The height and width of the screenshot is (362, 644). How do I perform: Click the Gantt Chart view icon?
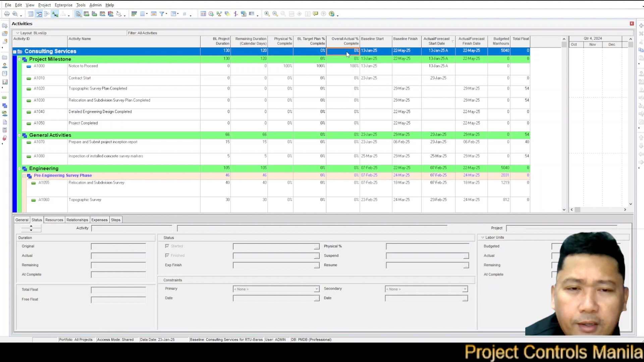pyautogui.click(x=39, y=14)
